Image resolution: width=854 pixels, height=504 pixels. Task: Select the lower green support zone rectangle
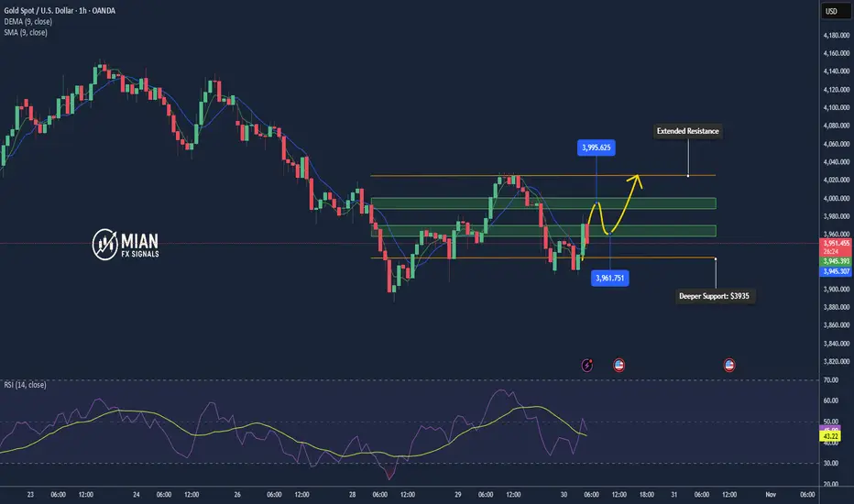[x=543, y=231]
